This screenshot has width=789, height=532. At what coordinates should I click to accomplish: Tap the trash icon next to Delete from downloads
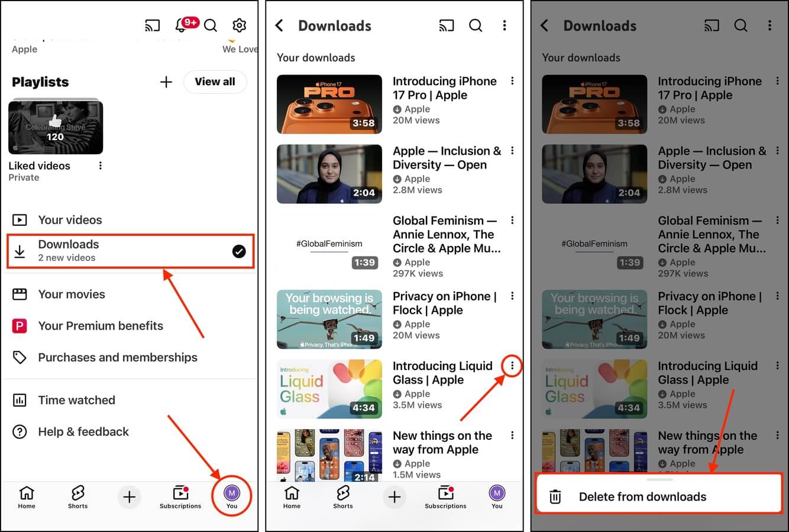[x=555, y=497]
